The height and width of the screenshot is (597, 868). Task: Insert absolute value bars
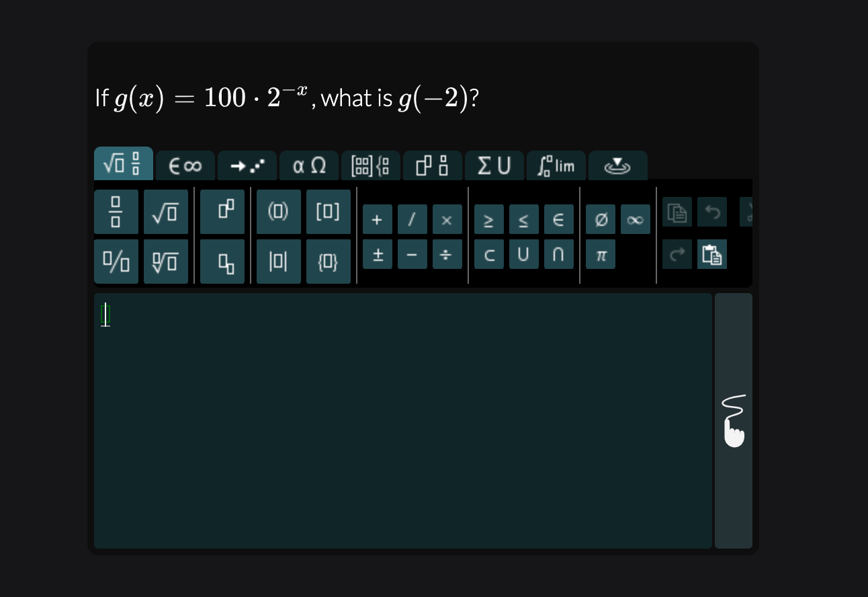click(278, 262)
